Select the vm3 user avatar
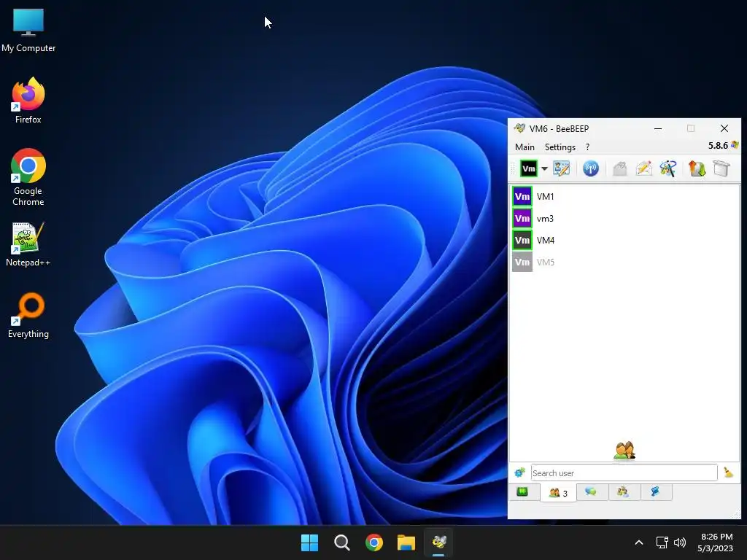 pos(522,219)
